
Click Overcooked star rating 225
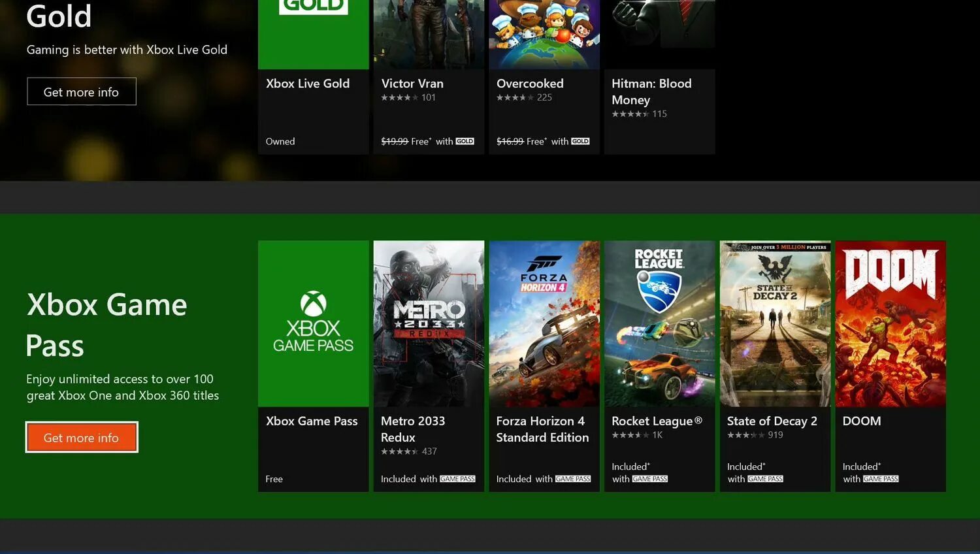coord(524,97)
